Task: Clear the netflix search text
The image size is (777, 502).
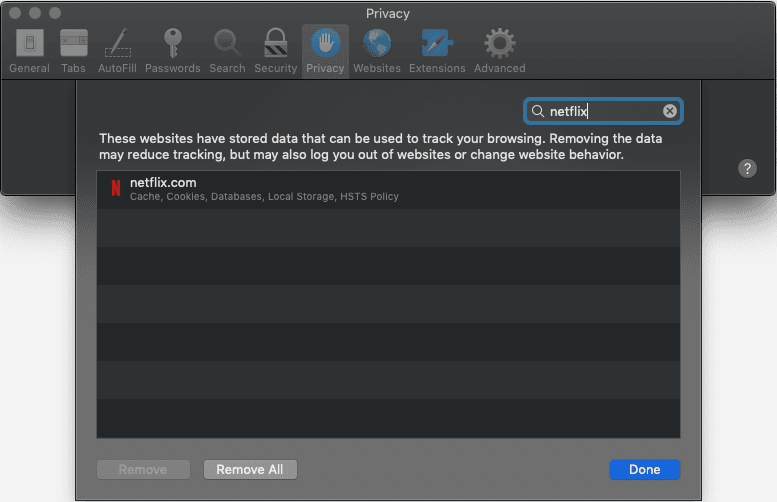Action: tap(669, 111)
